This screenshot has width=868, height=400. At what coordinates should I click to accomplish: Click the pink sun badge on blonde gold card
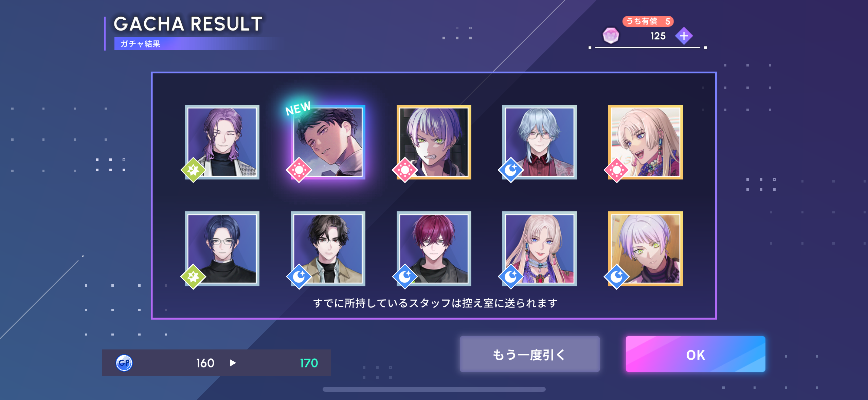tap(617, 170)
